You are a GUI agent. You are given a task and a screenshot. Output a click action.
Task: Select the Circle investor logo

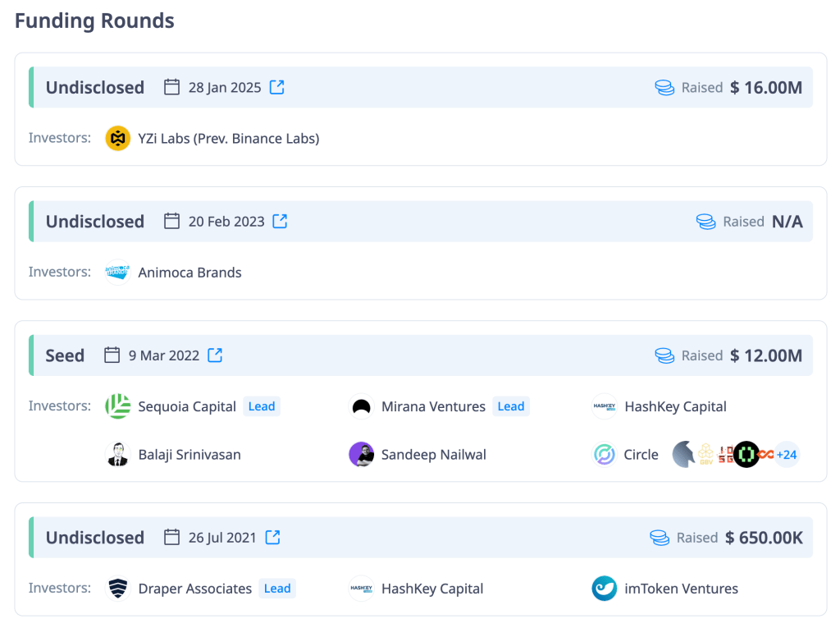(x=604, y=454)
